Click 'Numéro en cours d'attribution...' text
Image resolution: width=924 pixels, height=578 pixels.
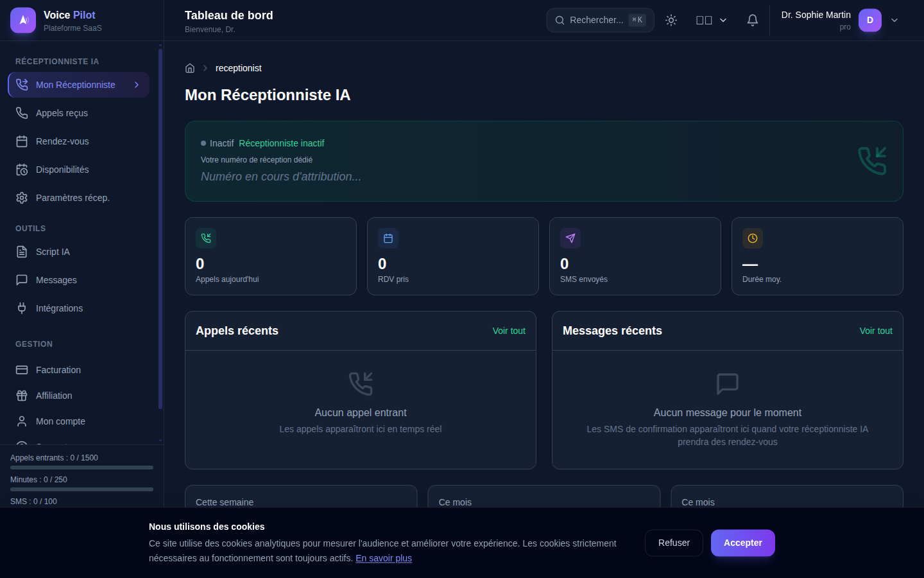[281, 177]
